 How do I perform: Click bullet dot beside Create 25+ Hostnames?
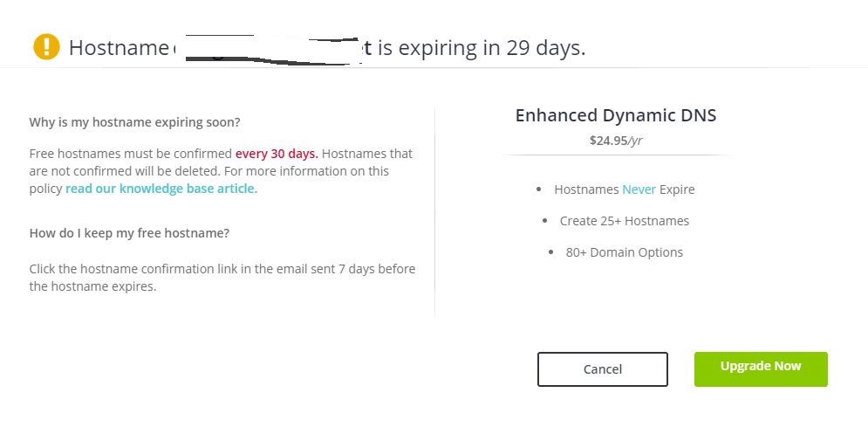544,220
